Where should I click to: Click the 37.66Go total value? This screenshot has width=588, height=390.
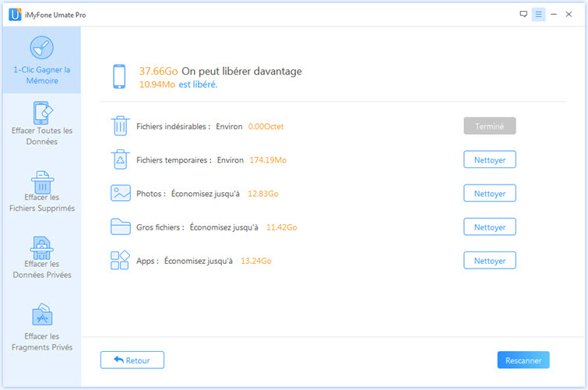tap(158, 71)
